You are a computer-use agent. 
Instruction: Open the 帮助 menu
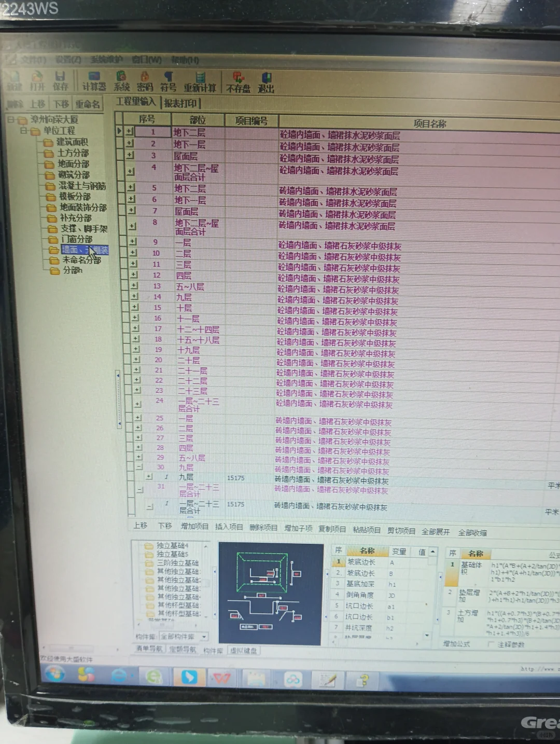[185, 60]
